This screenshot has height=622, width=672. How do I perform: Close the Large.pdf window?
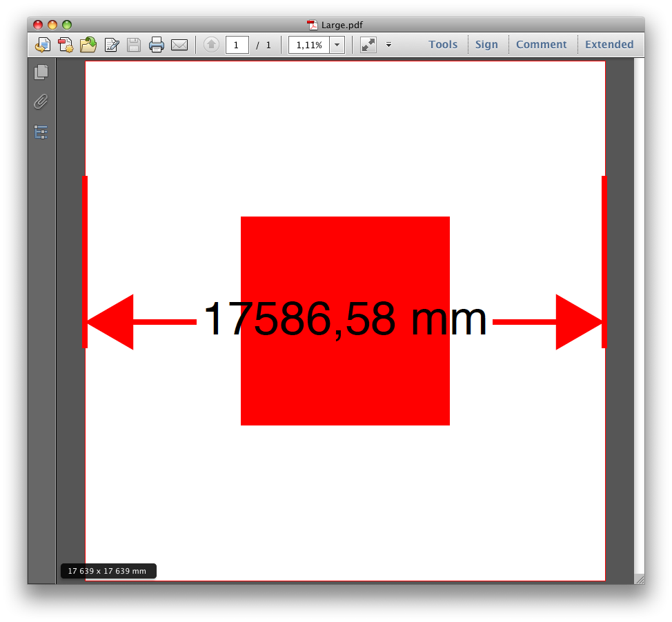[x=38, y=25]
